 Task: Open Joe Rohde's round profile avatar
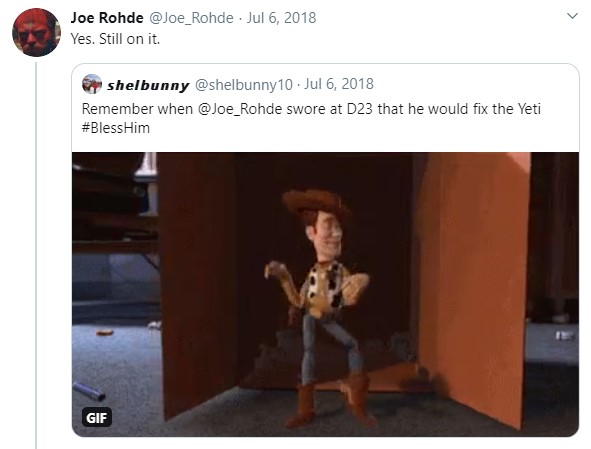[36, 32]
